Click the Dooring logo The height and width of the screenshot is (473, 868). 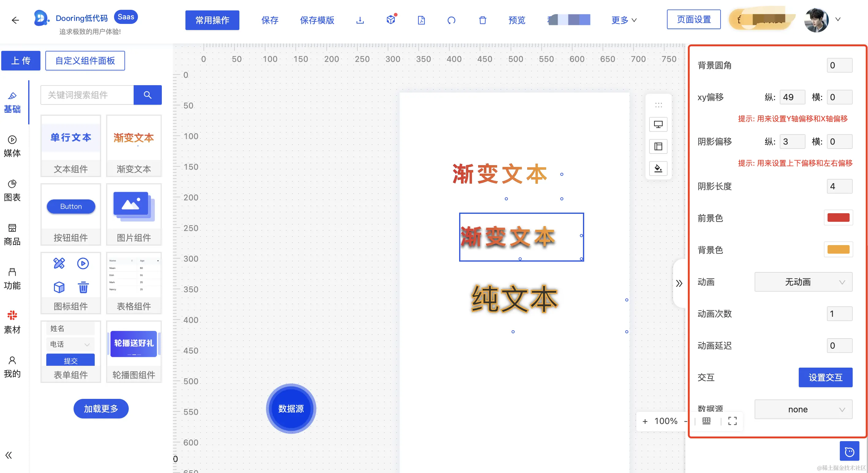point(42,18)
